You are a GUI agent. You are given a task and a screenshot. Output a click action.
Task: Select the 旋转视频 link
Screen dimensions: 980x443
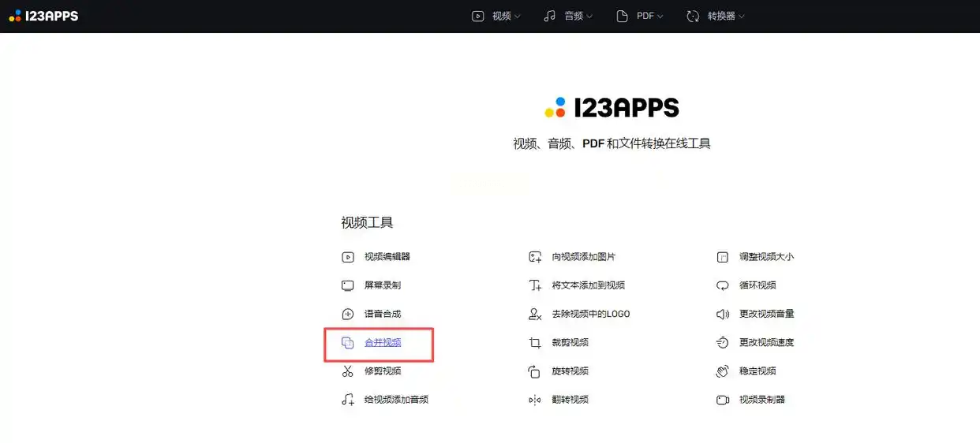pyautogui.click(x=570, y=371)
